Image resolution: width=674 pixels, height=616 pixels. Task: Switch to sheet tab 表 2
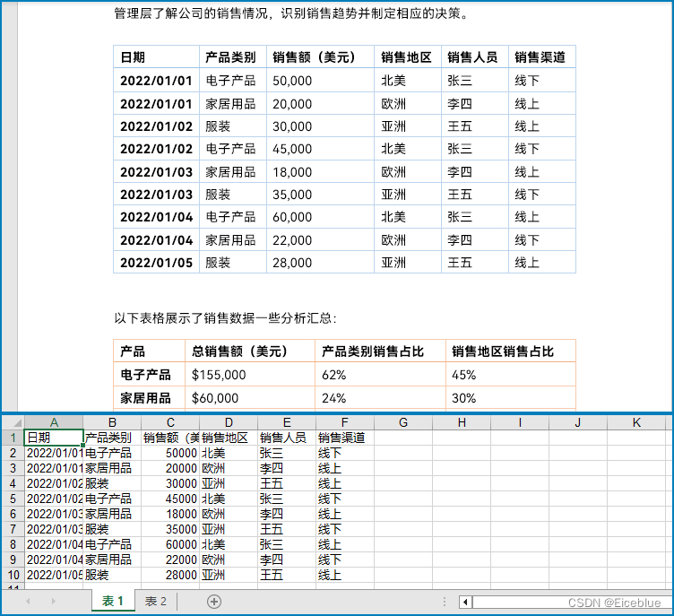coord(156,601)
